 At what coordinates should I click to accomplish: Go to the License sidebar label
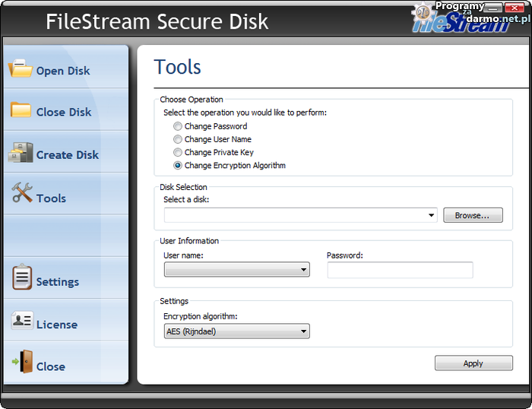pyautogui.click(x=56, y=325)
